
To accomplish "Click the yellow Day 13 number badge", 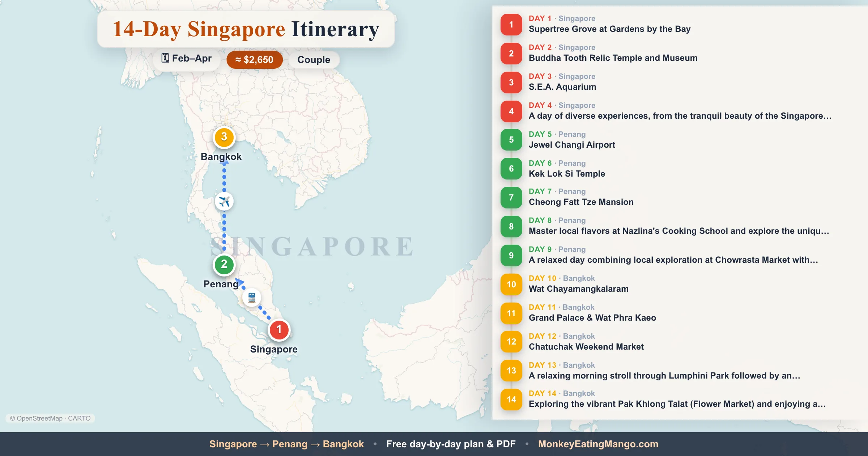I will [511, 371].
